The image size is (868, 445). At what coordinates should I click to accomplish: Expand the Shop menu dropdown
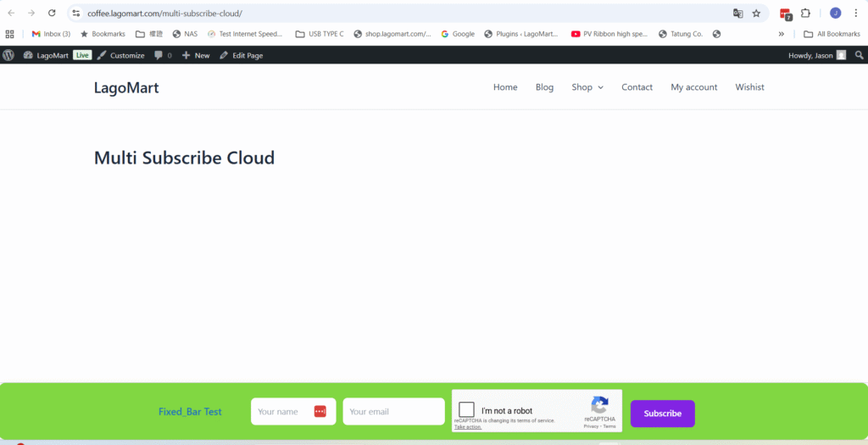(x=587, y=87)
